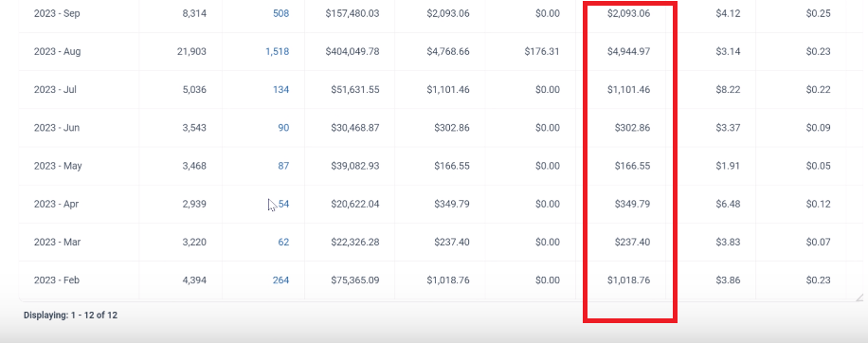Select the $176.31 value in Aug row
Image resolution: width=868 pixels, height=343 pixels.
(x=542, y=51)
